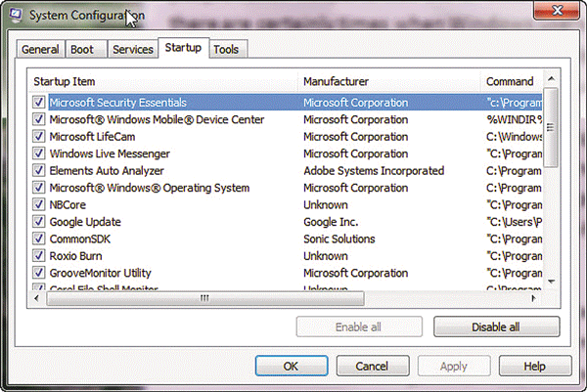Switch to the Services tab
The image size is (587, 392).
click(x=132, y=49)
